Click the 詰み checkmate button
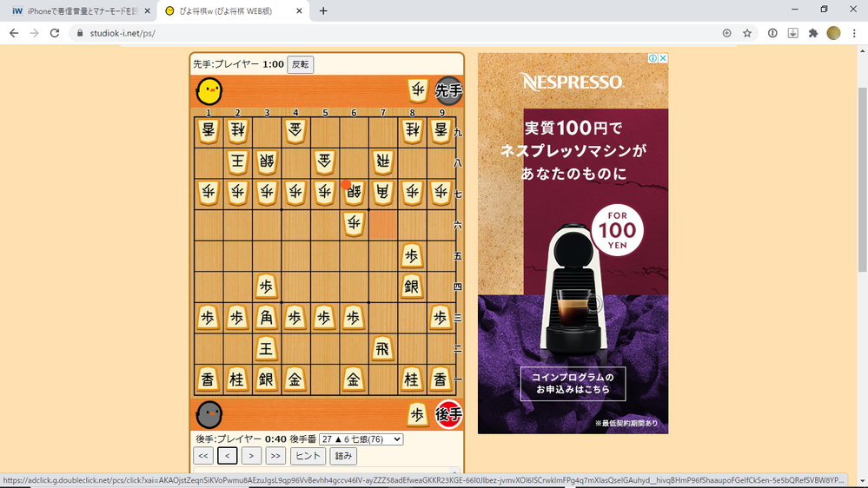 [343, 456]
